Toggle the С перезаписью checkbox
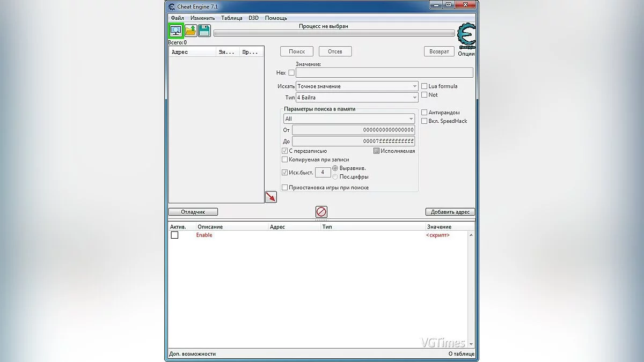 pyautogui.click(x=284, y=151)
